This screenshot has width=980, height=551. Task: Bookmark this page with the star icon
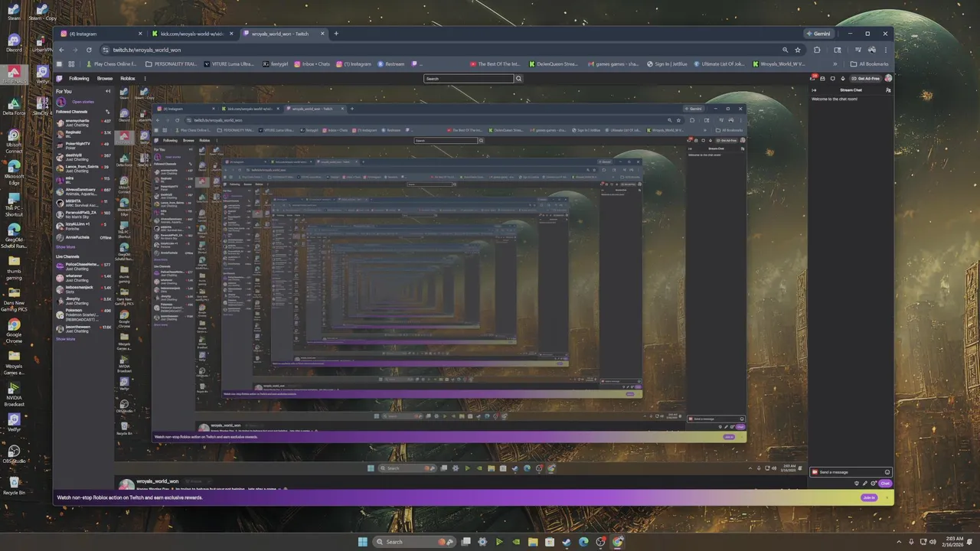click(x=798, y=50)
